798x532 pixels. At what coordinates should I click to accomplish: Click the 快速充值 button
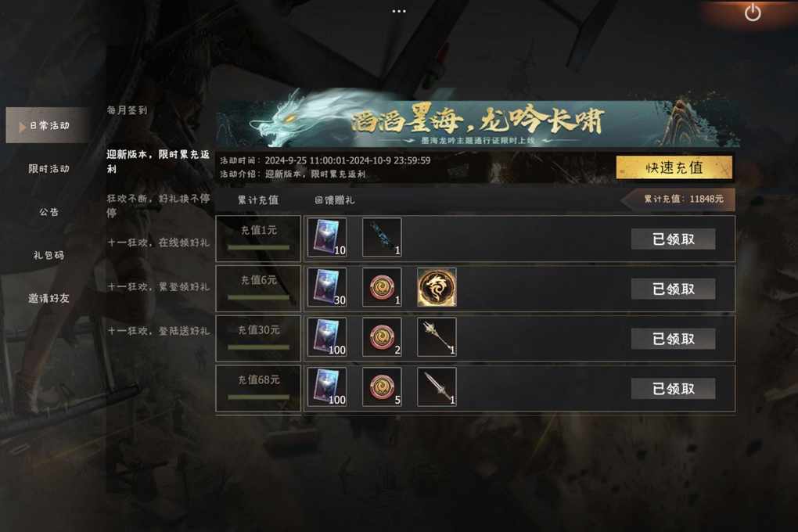[x=674, y=167]
